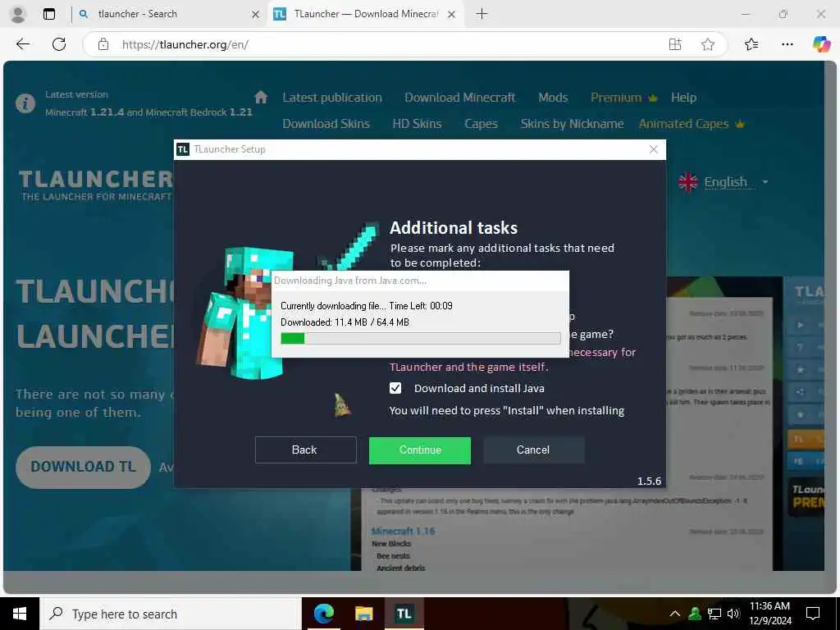Select TLauncher installer taskbar icon

[x=404, y=614]
